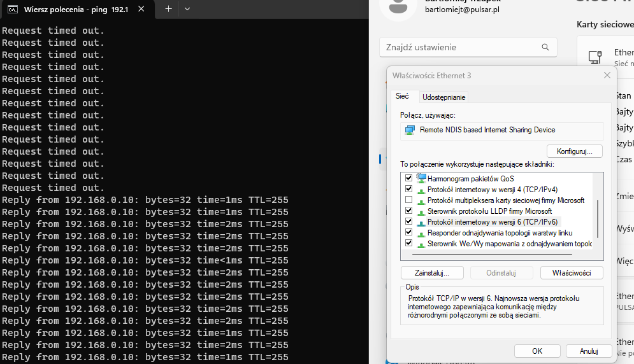This screenshot has height=364, width=634.
Task: Click the Karty sieciowe heading in Settings
Action: click(605, 25)
